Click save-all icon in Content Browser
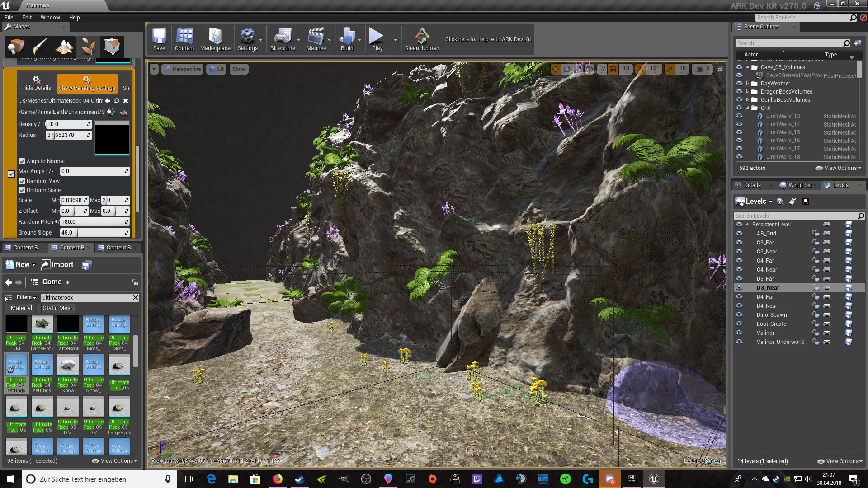The image size is (868, 488). [x=87, y=265]
